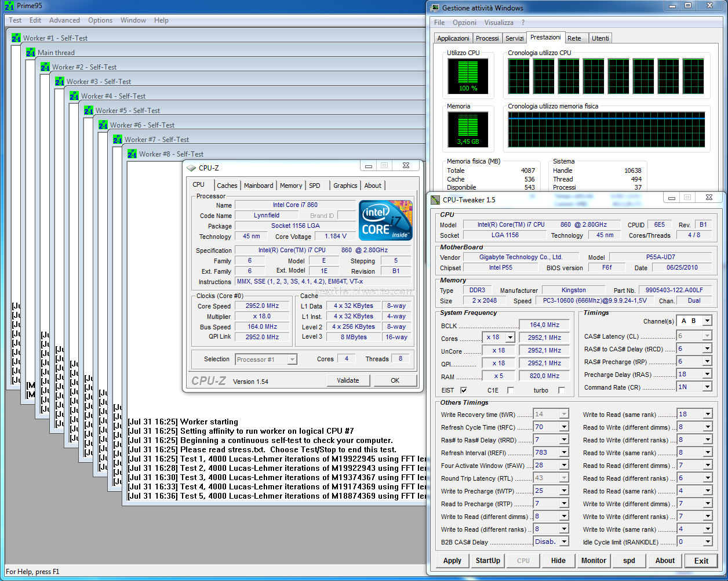Open the Prime95 Test menu
The height and width of the screenshot is (581, 728).
pyautogui.click(x=15, y=20)
